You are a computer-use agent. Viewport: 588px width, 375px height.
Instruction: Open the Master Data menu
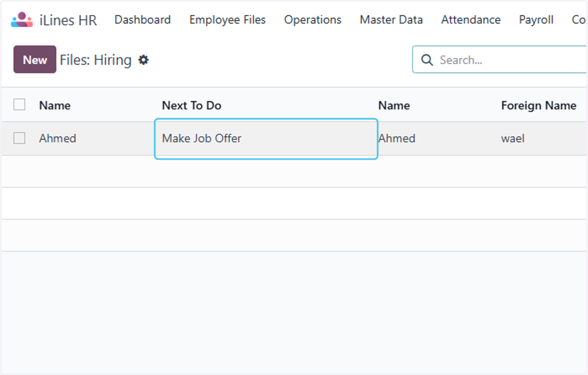391,20
